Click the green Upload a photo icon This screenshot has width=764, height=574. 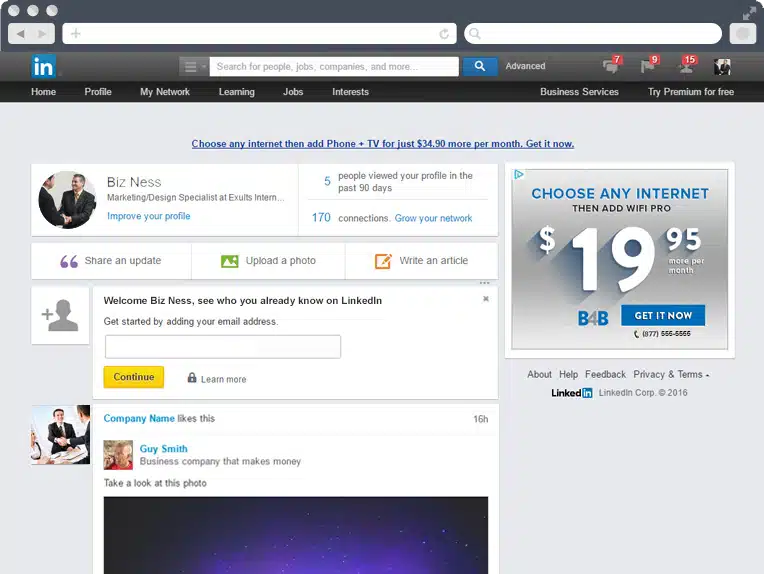pyautogui.click(x=229, y=261)
